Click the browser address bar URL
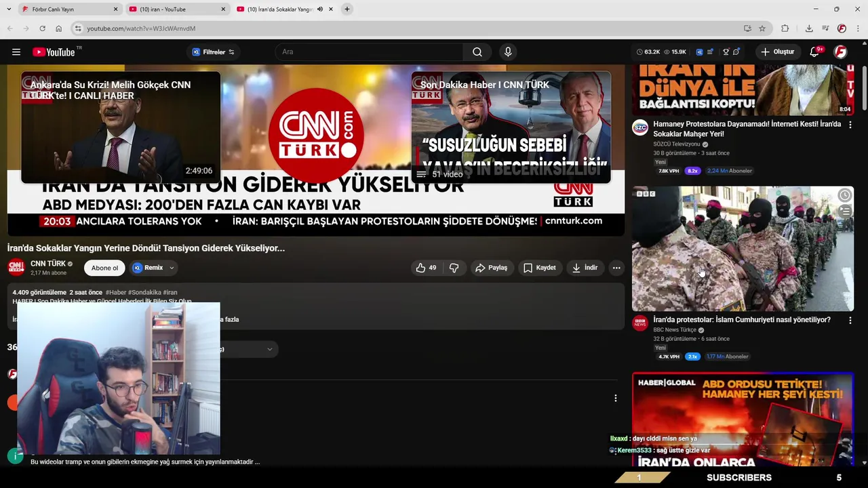Image resolution: width=868 pixels, height=488 pixels. click(141, 28)
